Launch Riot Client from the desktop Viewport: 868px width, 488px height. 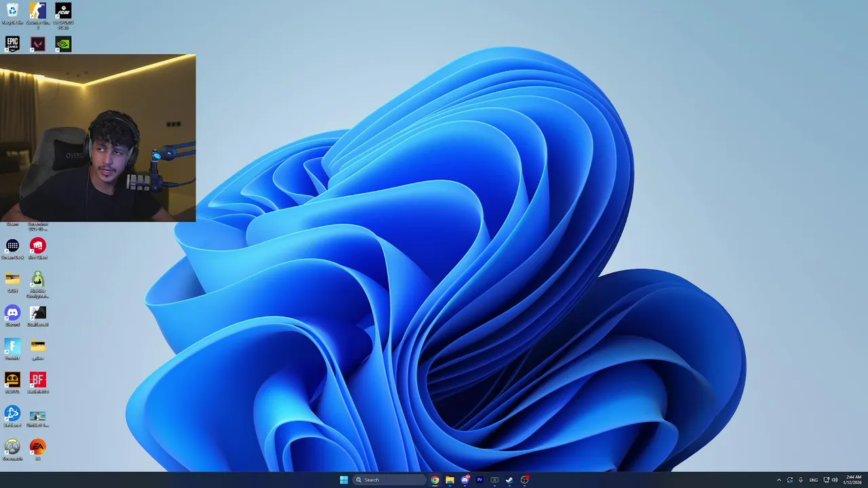(x=38, y=249)
